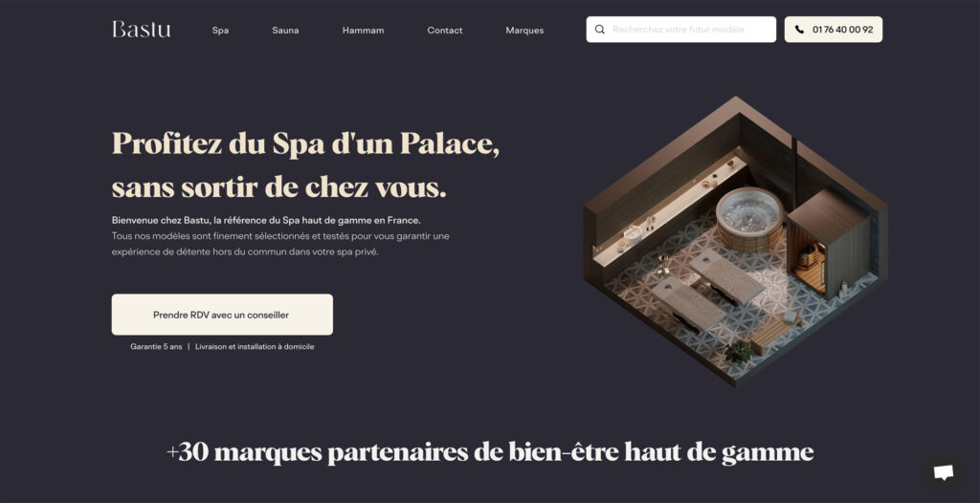Click the sauna cabin in illustration
The image size is (980, 503).
pyautogui.click(x=830, y=244)
